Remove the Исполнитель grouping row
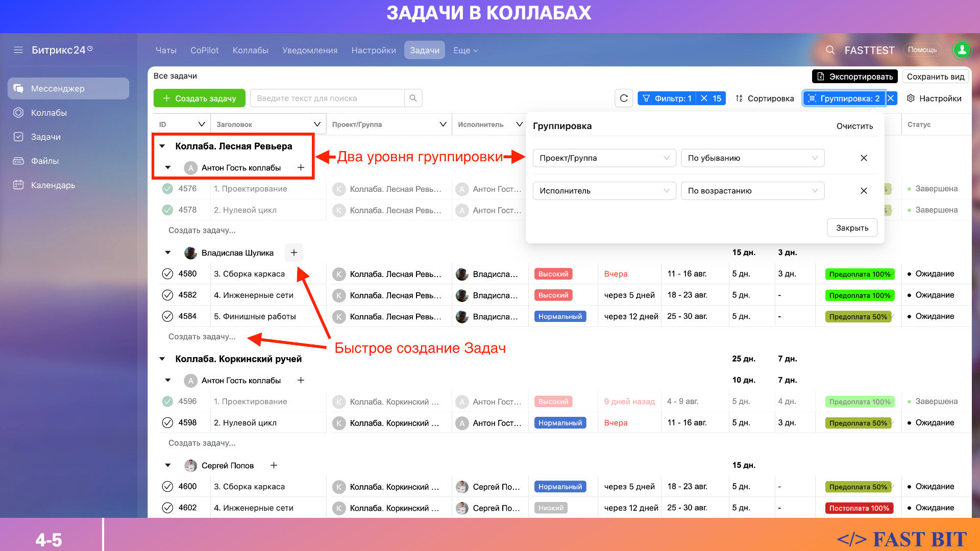 click(x=864, y=191)
